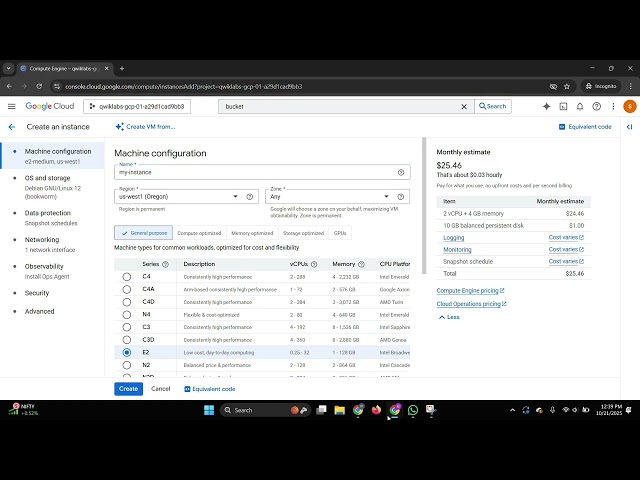The width and height of the screenshot is (640, 480).
Task: Switch to the Storage optimized tab
Action: 303,233
